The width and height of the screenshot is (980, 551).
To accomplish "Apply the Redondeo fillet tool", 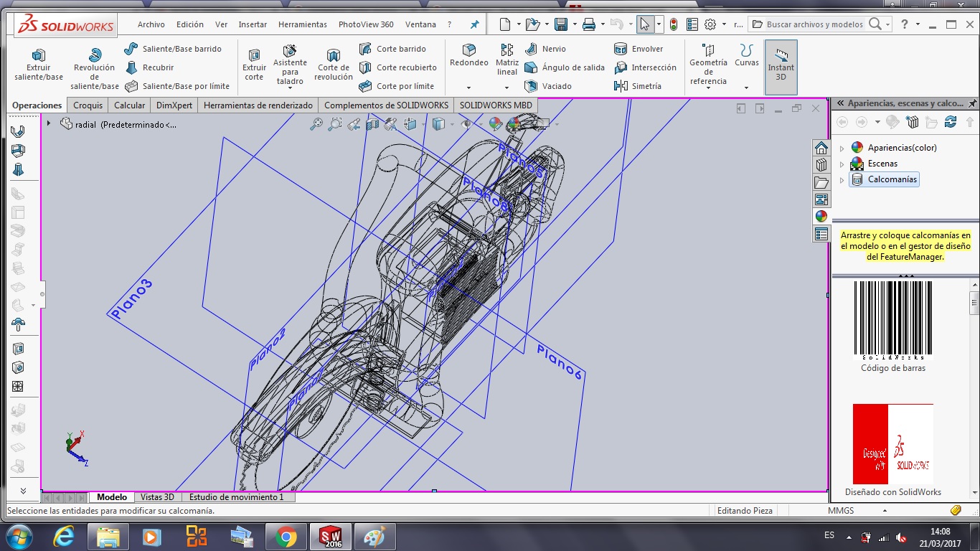I will point(469,56).
